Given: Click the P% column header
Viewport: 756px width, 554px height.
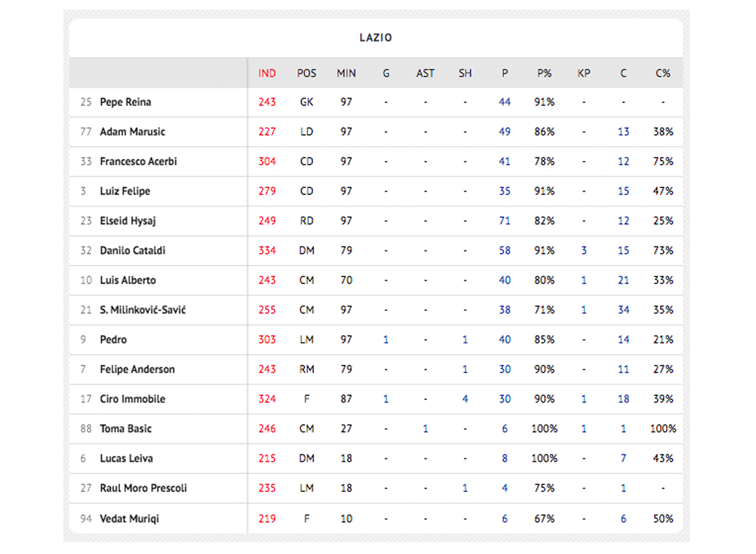Looking at the screenshot, I should [x=544, y=73].
